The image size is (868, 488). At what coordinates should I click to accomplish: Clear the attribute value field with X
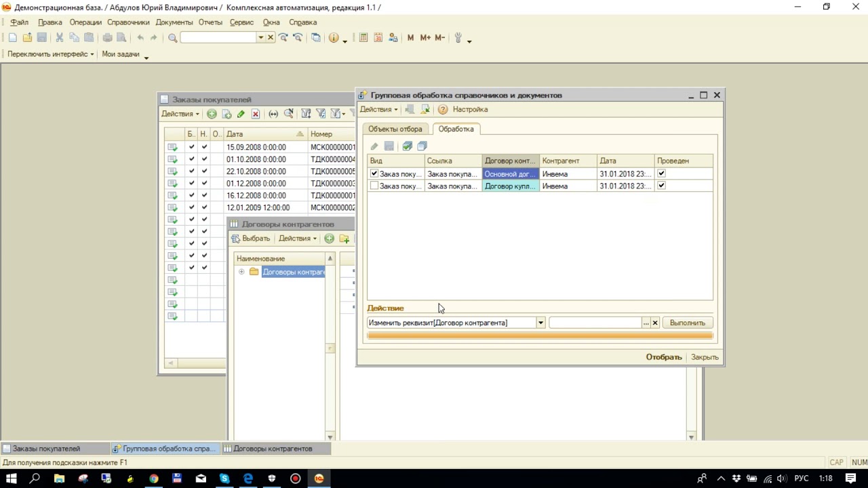[x=655, y=323]
